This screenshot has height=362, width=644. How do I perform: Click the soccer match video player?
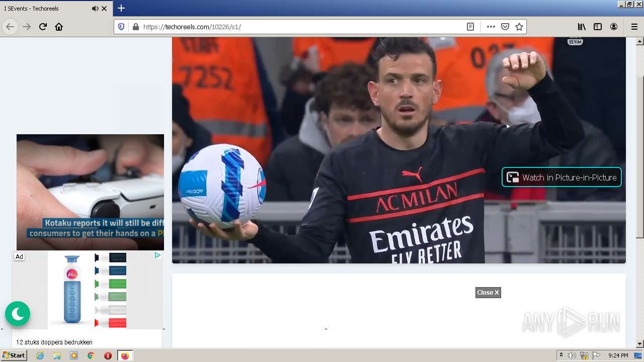click(399, 150)
